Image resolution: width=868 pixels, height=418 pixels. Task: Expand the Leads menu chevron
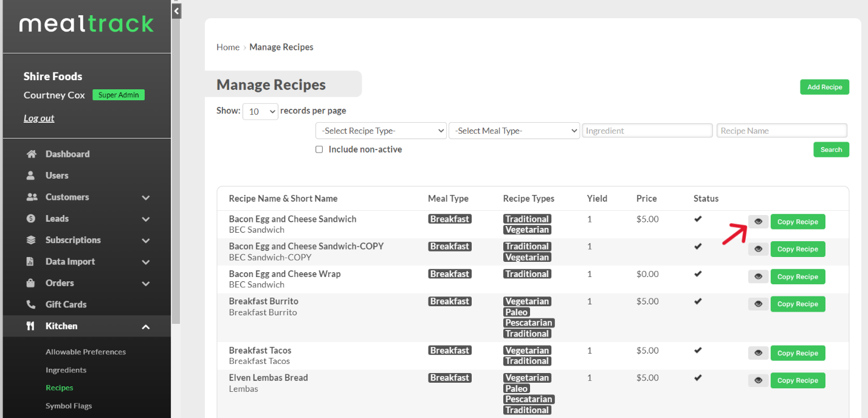tap(146, 219)
